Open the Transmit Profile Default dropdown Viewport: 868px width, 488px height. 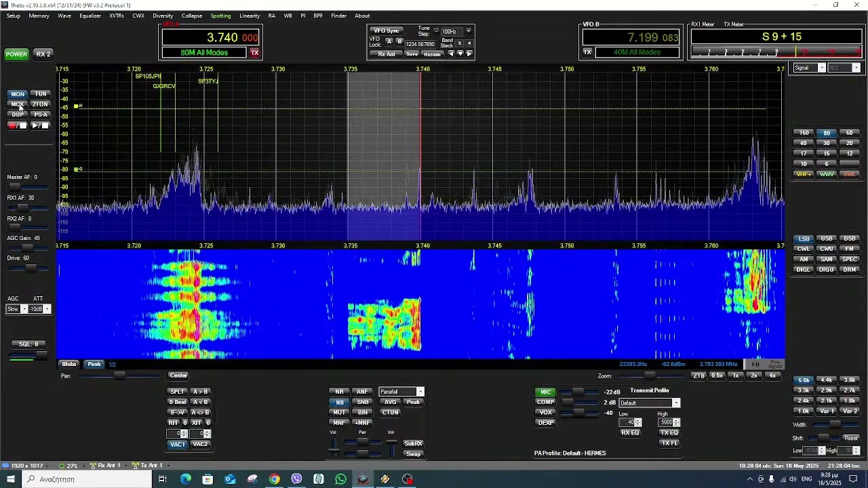coord(649,403)
